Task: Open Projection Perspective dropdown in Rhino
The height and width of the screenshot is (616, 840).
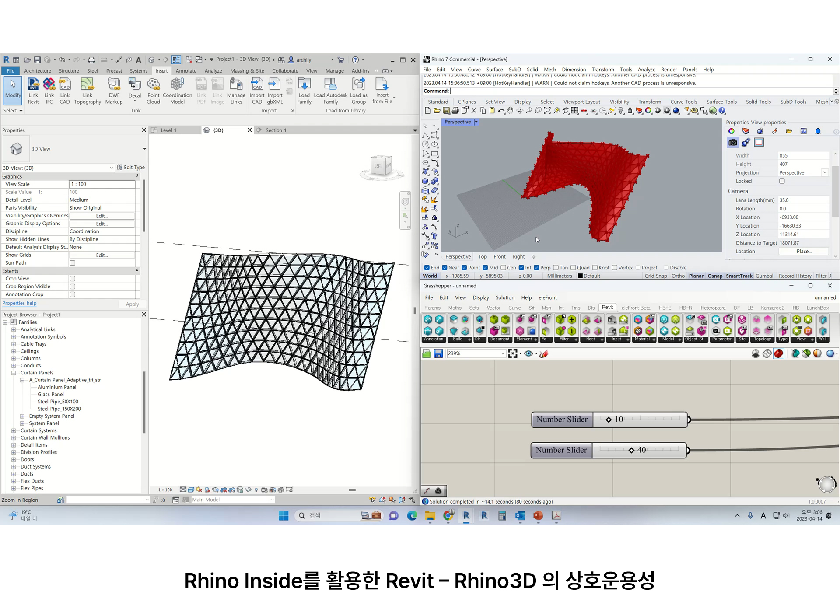Action: point(824,173)
